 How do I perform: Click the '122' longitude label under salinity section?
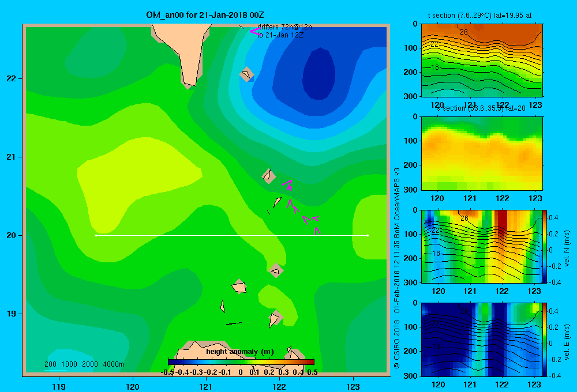point(503,198)
